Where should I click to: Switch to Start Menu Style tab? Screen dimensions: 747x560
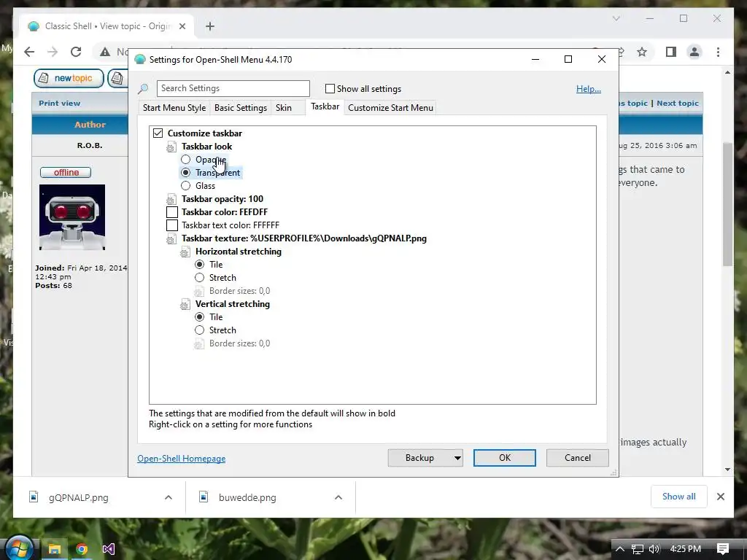point(174,108)
